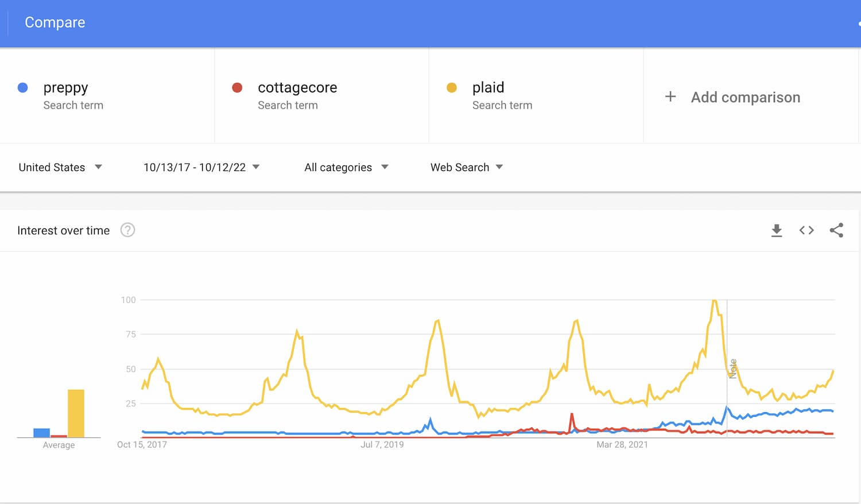861x504 pixels.
Task: Select the red dot for cottagecore
Action: coord(237,87)
